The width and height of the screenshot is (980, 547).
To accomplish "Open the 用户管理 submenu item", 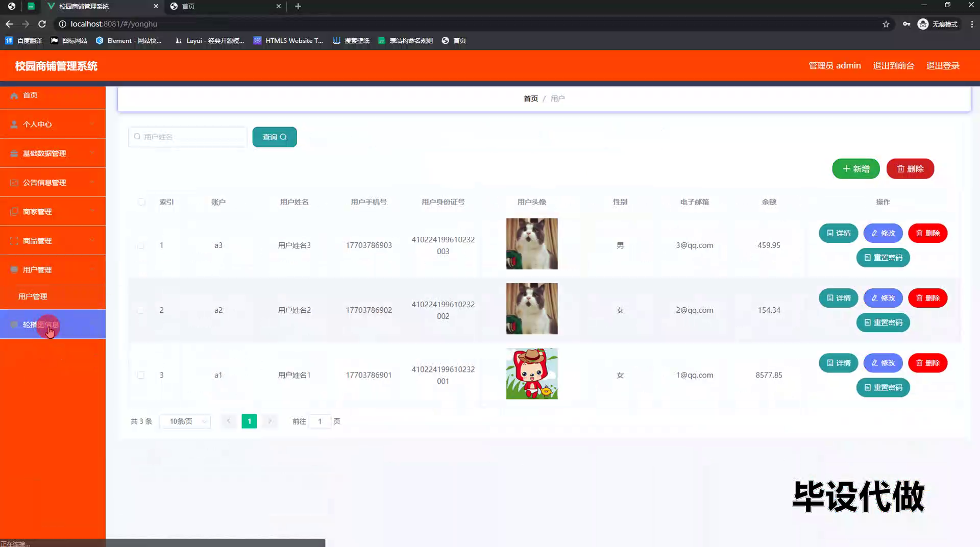I will (x=53, y=296).
